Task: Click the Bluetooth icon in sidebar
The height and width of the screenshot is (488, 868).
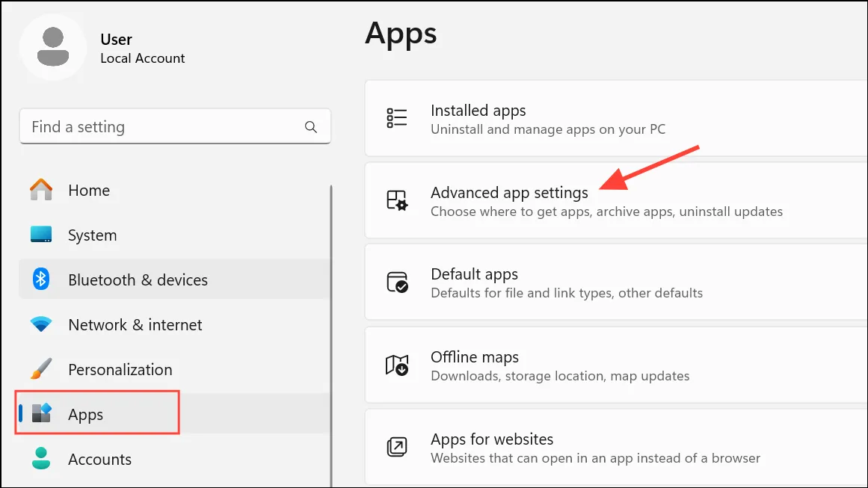Action: [x=41, y=279]
